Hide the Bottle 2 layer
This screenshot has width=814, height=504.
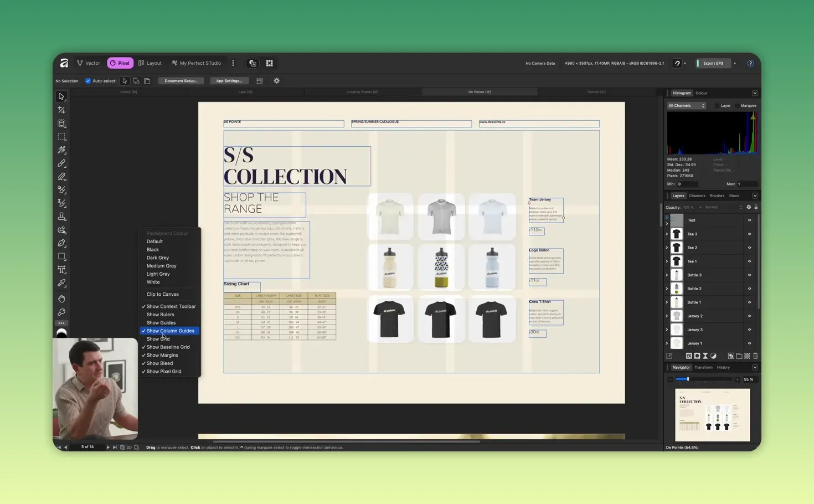click(x=749, y=289)
